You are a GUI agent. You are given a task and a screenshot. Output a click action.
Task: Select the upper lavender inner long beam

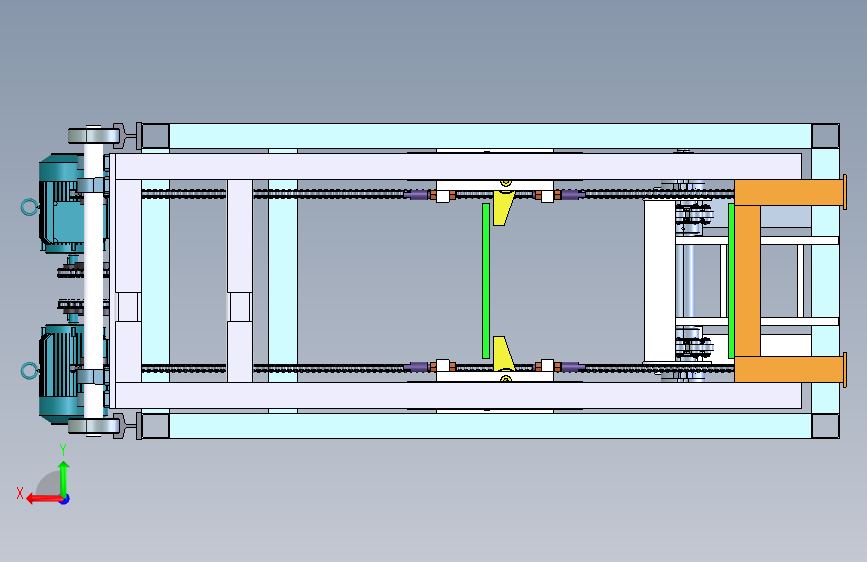tap(458, 166)
